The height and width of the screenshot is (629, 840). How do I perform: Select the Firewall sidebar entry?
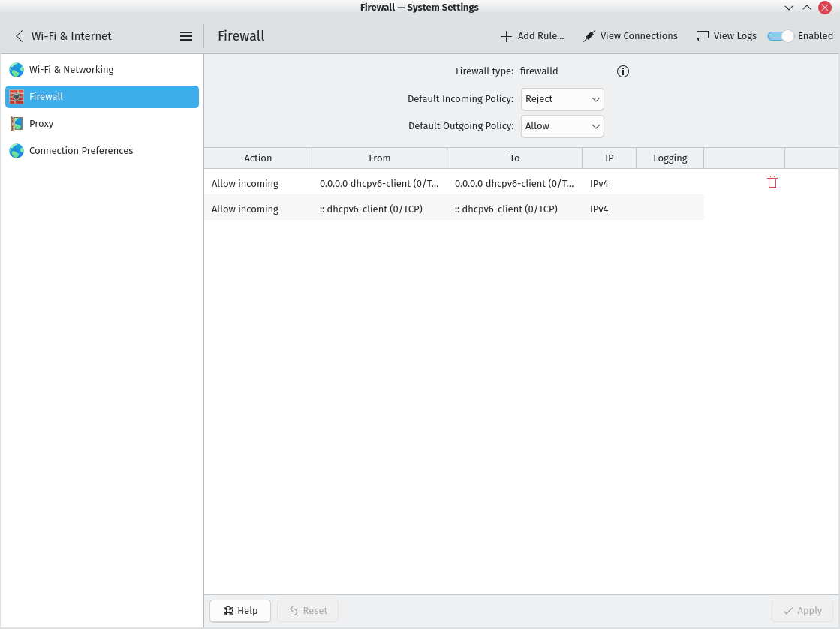point(102,97)
